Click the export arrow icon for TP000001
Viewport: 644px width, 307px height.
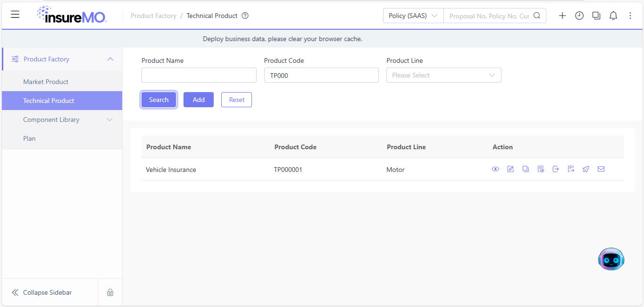[x=556, y=169]
